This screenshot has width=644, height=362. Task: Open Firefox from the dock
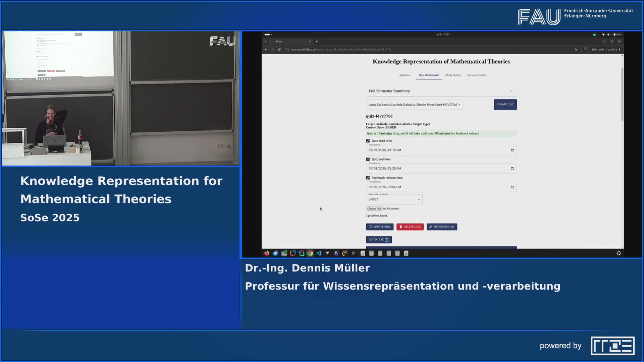(267, 253)
